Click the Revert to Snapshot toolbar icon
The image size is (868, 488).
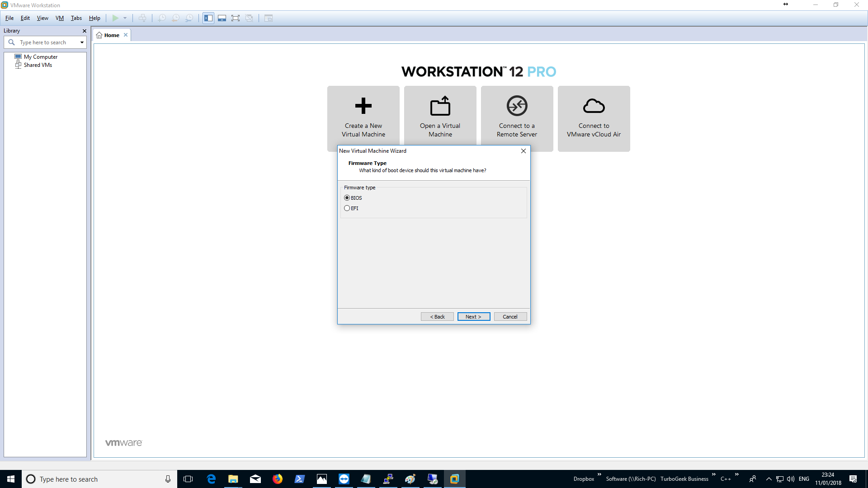click(175, 18)
